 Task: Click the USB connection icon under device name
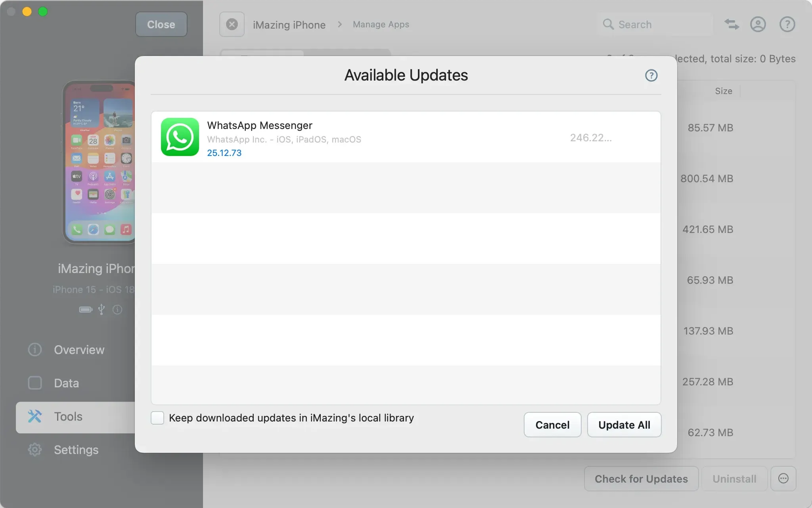point(101,310)
